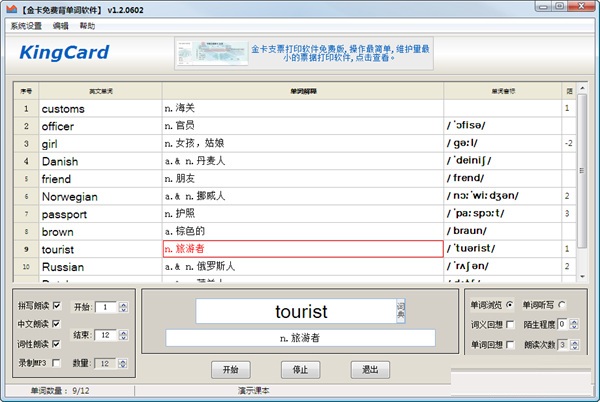The image size is (600, 402).
Task: Toggle the 词性朗读 checkbox
Action: (56, 344)
